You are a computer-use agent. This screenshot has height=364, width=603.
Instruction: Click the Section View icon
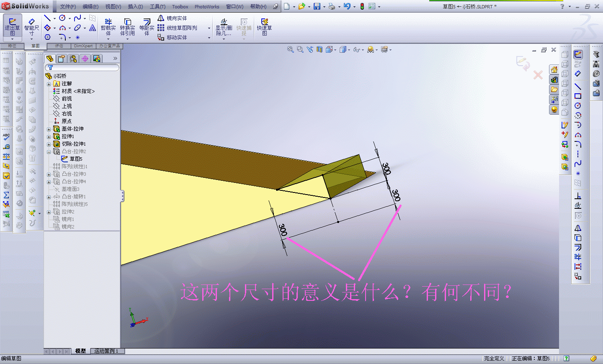click(x=320, y=49)
